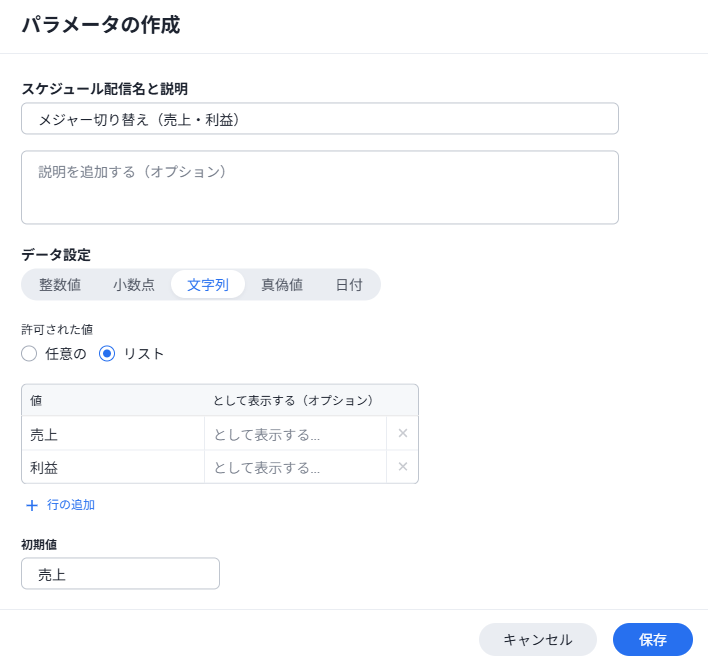Open the 初期値 dropdown showing 売上

click(x=121, y=574)
